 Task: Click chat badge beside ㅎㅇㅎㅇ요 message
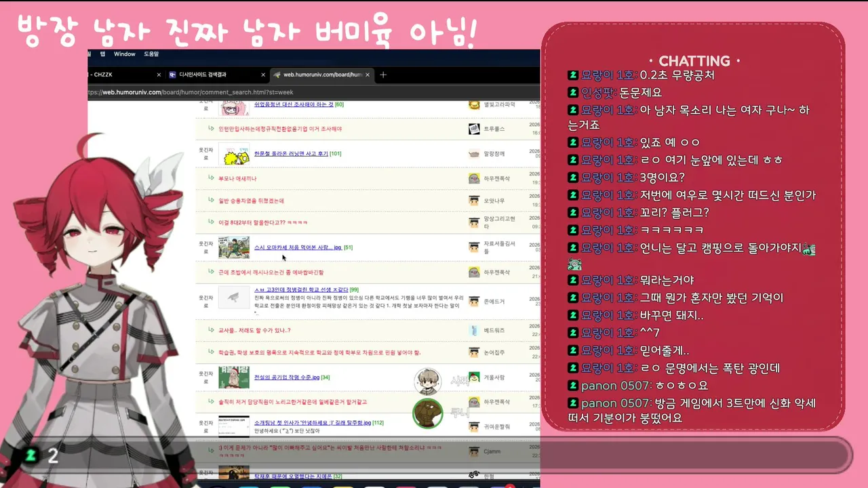pyautogui.click(x=573, y=386)
